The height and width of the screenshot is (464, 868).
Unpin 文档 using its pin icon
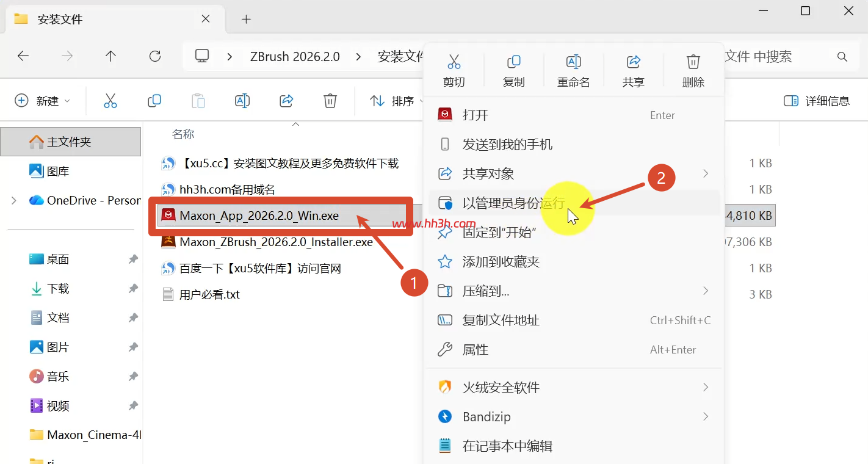(133, 318)
